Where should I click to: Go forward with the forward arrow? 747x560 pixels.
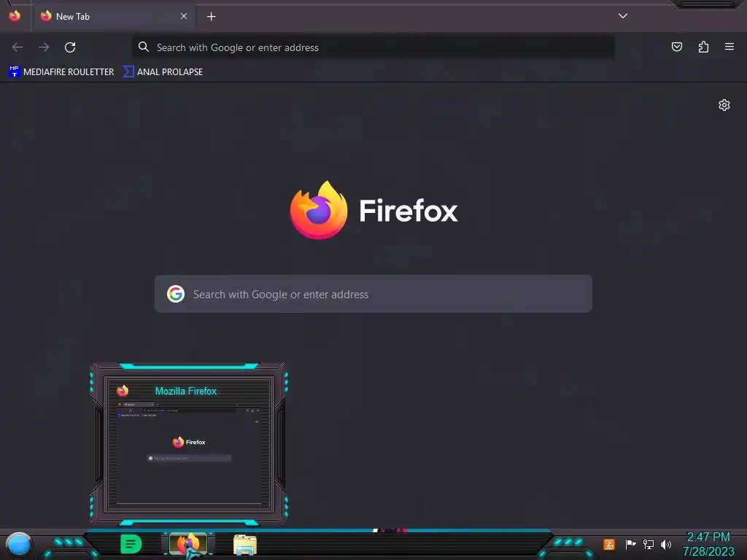pos(44,47)
